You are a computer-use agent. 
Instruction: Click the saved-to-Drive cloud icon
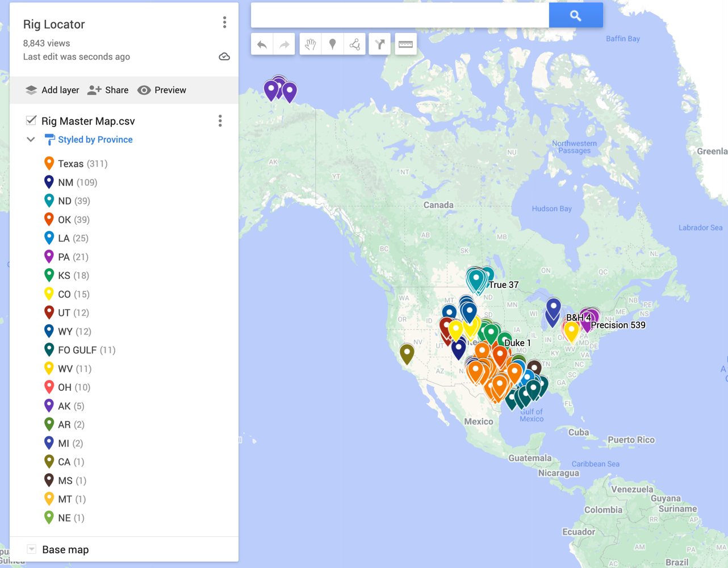pyautogui.click(x=224, y=56)
